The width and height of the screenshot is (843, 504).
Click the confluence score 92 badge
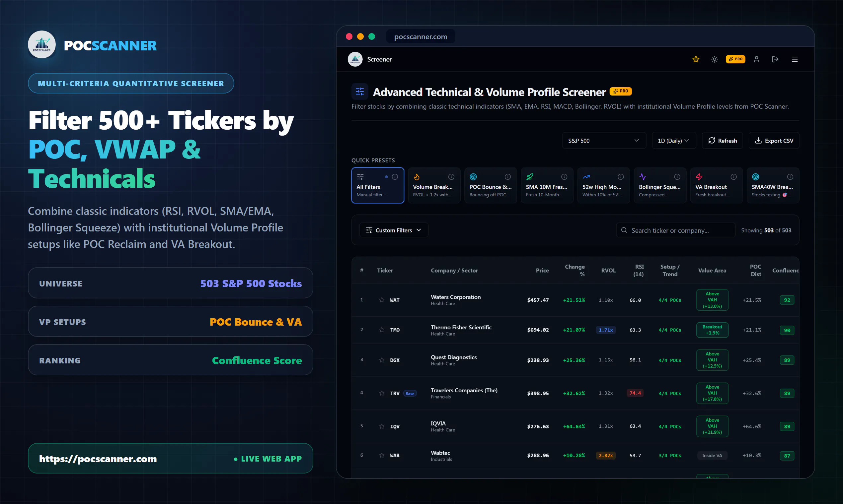tap(787, 300)
